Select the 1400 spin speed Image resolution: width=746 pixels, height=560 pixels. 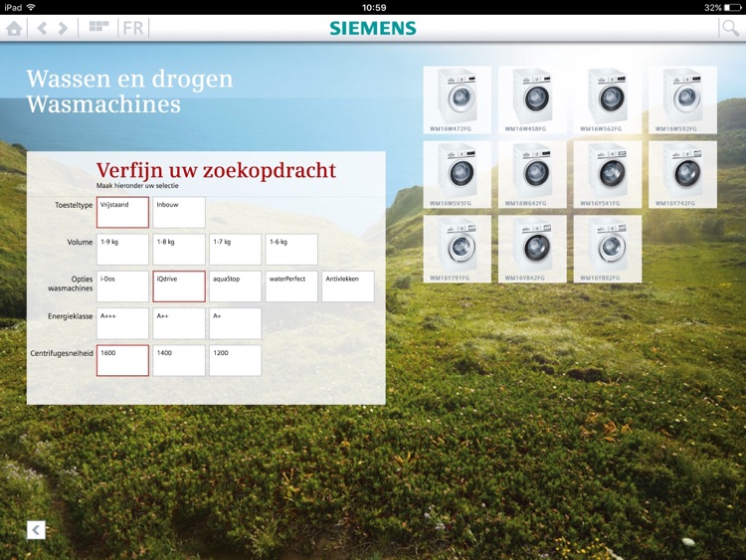pos(179,361)
